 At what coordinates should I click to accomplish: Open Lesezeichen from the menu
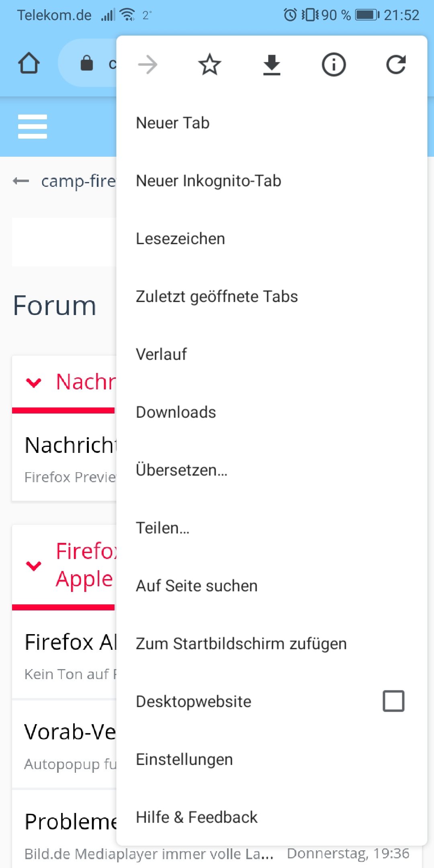180,239
